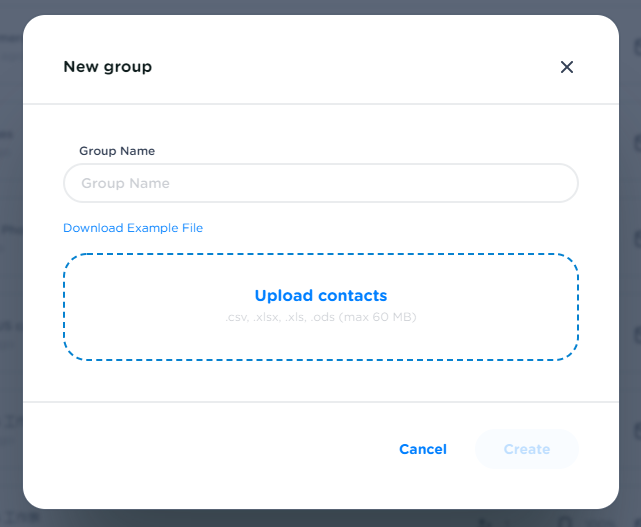Download the example contacts file
This screenshot has height=527, width=641.
133,228
